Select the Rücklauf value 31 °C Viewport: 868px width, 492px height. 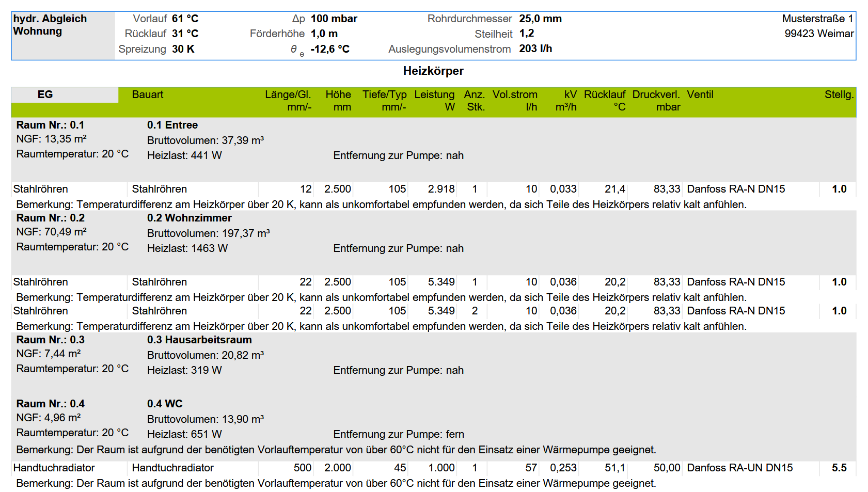[x=185, y=34]
